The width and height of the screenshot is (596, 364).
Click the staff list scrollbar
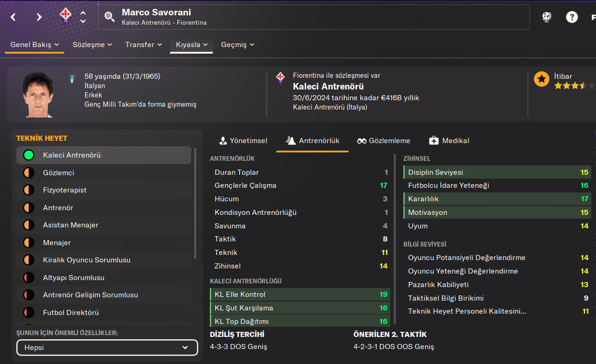(195, 203)
